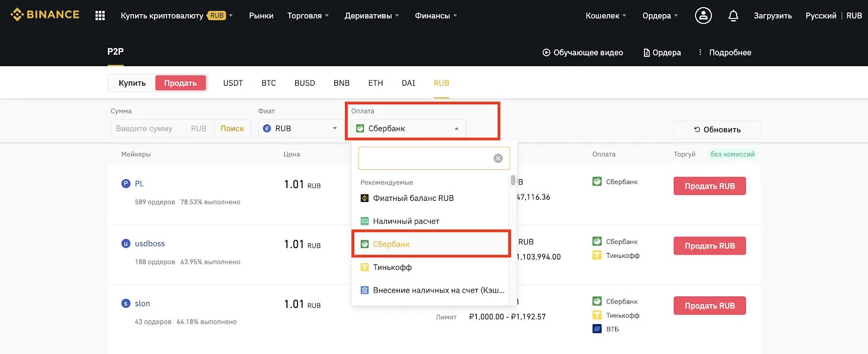
Task: Focus the payment method search box
Action: (434, 158)
